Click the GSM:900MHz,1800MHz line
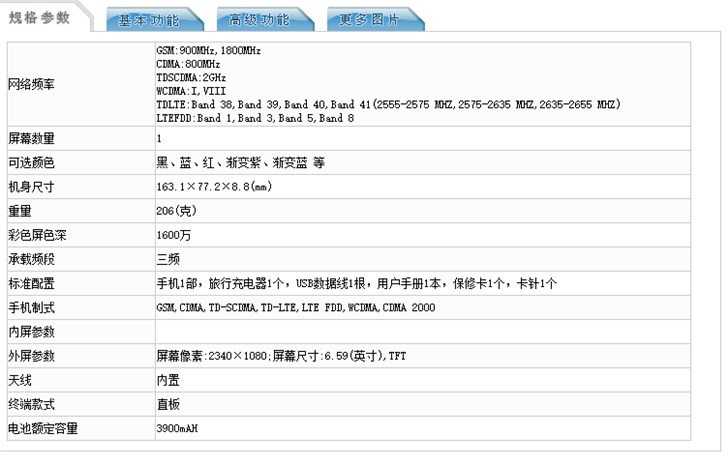 208,50
